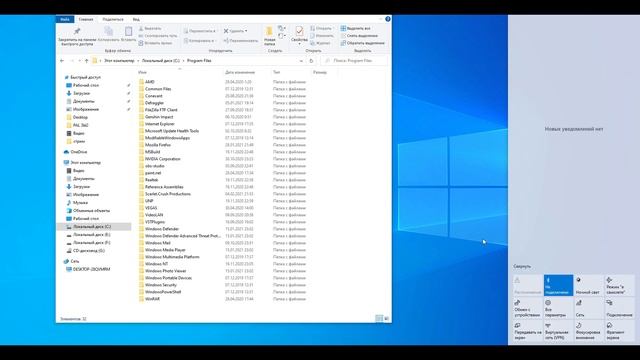Click Этот компьютер in the address path

(119, 61)
